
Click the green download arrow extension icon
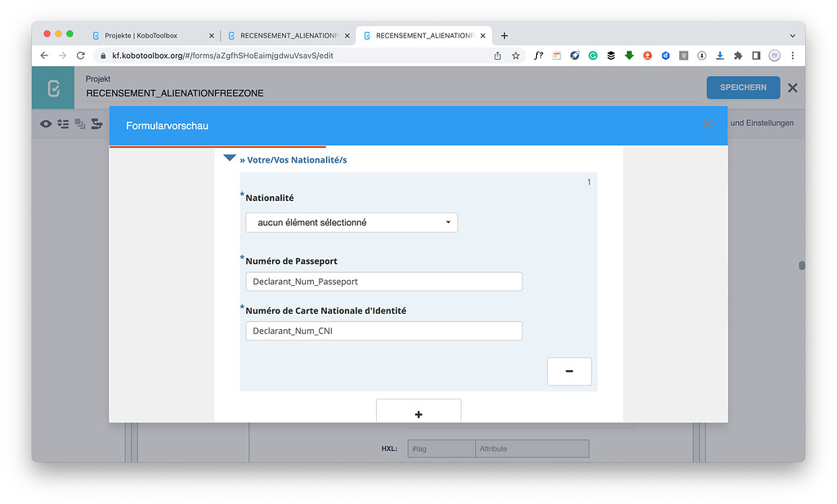629,55
